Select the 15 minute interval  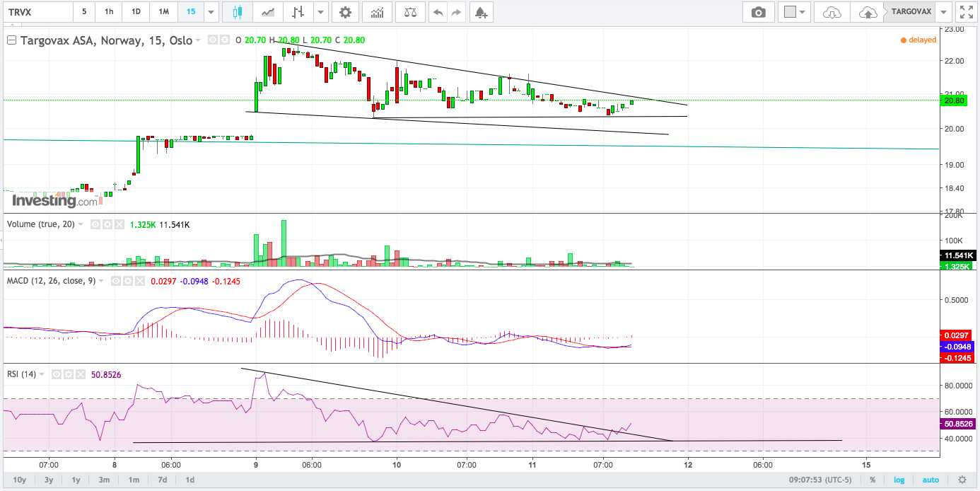[190, 12]
